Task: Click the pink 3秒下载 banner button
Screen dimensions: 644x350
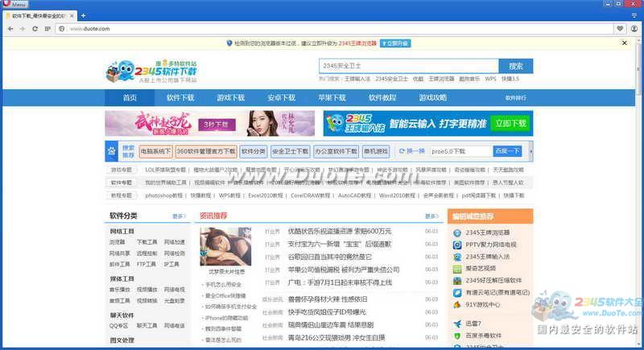Action: [x=217, y=125]
